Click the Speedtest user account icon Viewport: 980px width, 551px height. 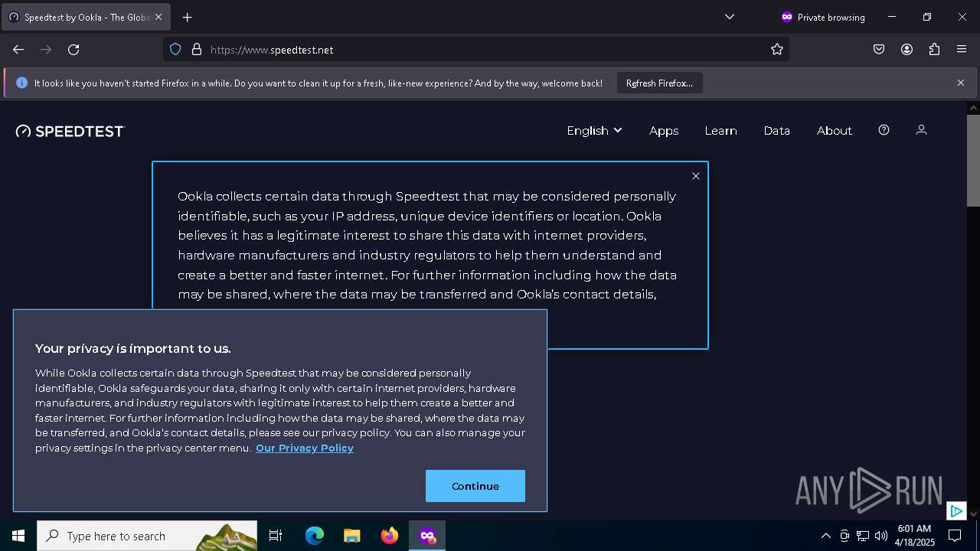921,130
